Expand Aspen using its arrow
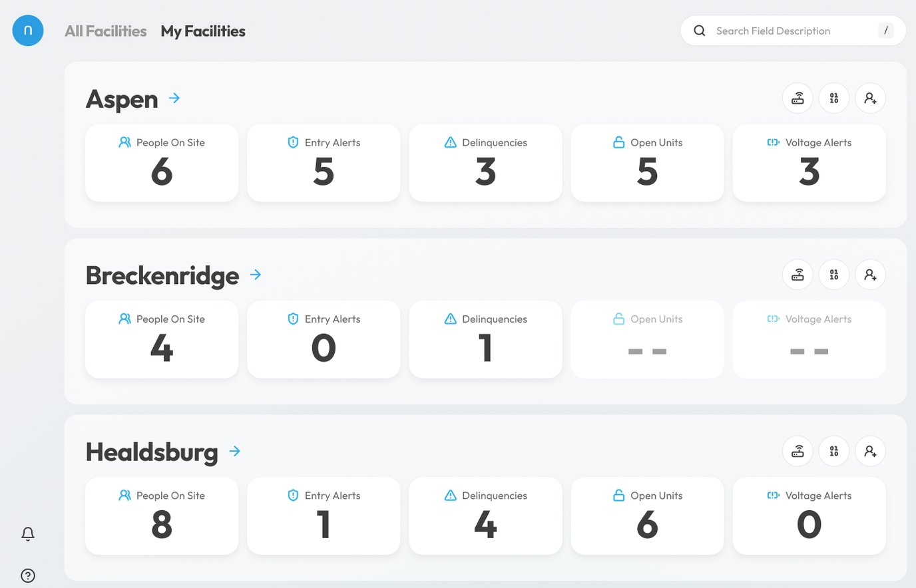 pyautogui.click(x=174, y=98)
